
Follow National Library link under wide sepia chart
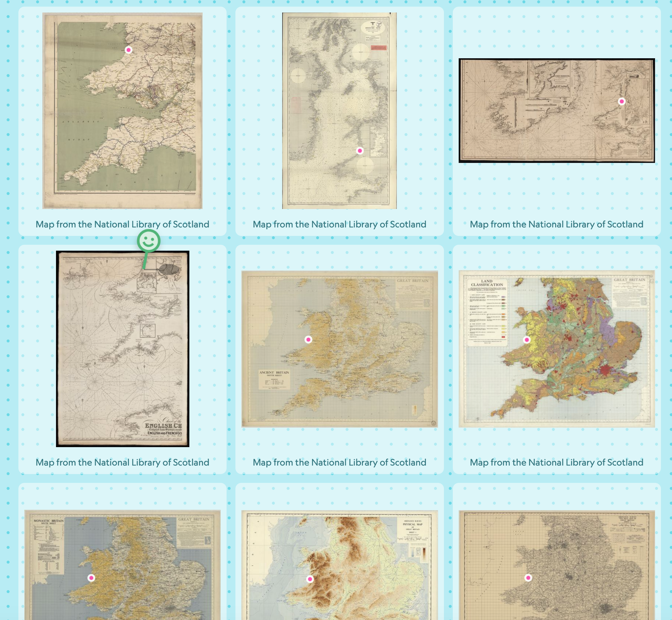tap(557, 224)
